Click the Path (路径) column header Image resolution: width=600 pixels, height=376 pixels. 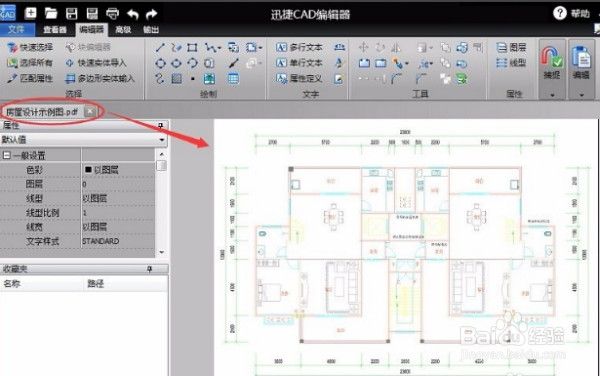tap(126, 283)
